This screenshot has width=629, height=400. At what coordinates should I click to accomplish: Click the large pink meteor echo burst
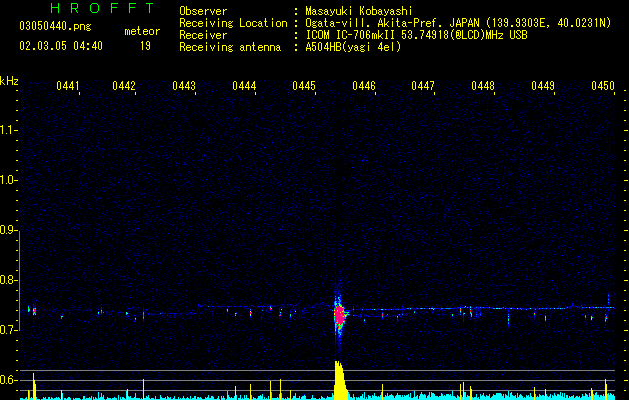point(339,313)
